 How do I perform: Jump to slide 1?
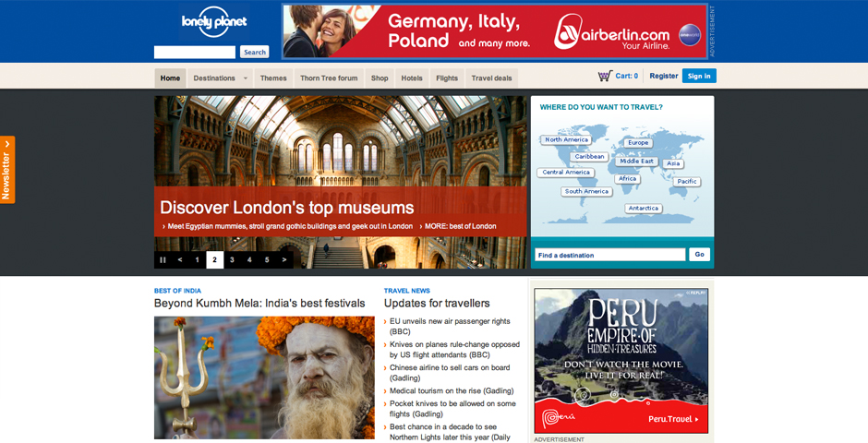coord(197,260)
